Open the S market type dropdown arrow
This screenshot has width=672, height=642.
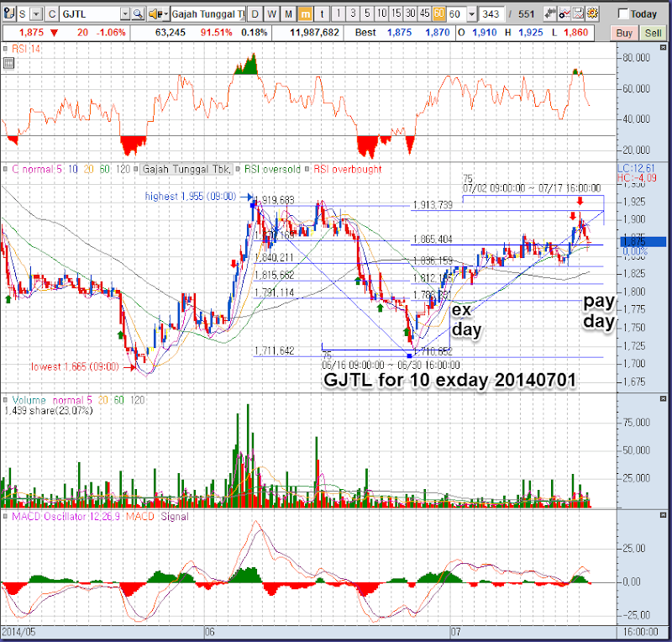click(36, 14)
